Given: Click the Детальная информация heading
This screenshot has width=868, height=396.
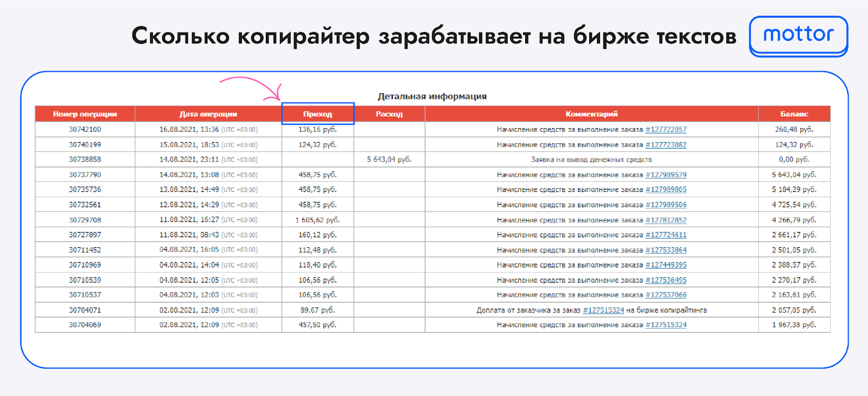Looking at the screenshot, I should click(432, 97).
